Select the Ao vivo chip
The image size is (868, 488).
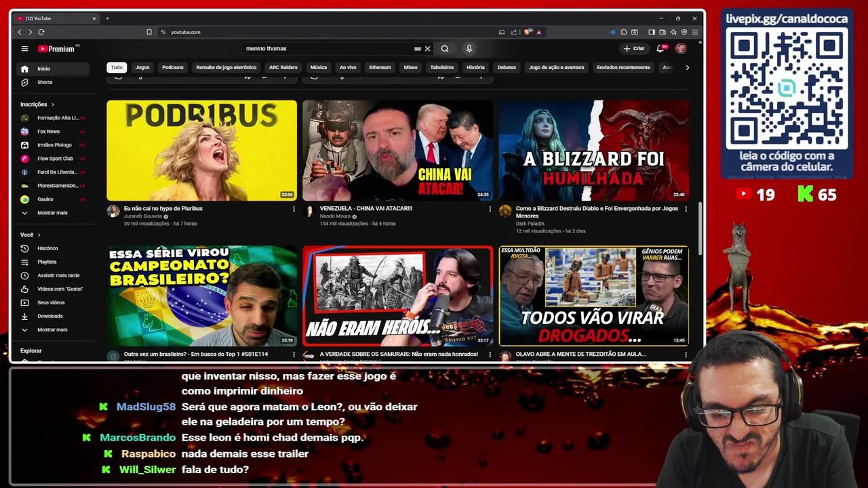click(x=348, y=67)
